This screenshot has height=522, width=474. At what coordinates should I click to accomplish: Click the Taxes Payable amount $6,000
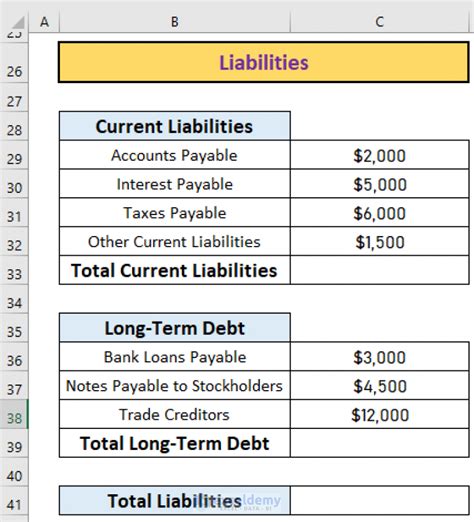(x=380, y=213)
